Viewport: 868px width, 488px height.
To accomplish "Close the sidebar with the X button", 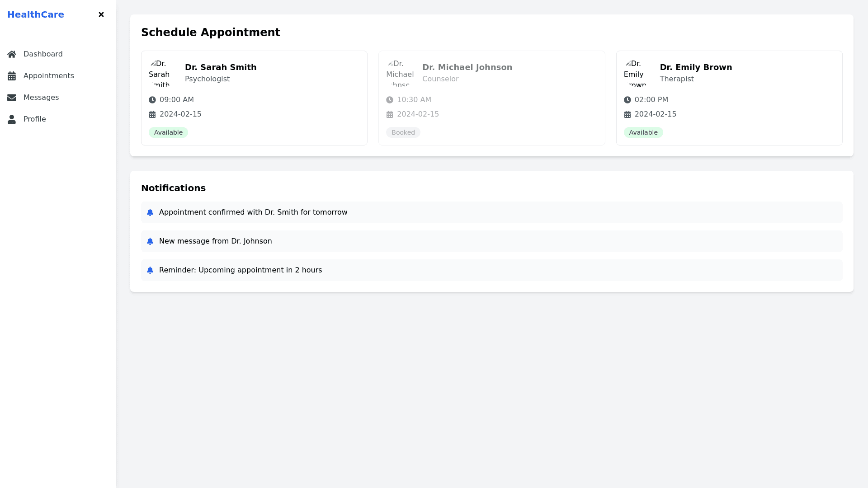I will 101,14.
